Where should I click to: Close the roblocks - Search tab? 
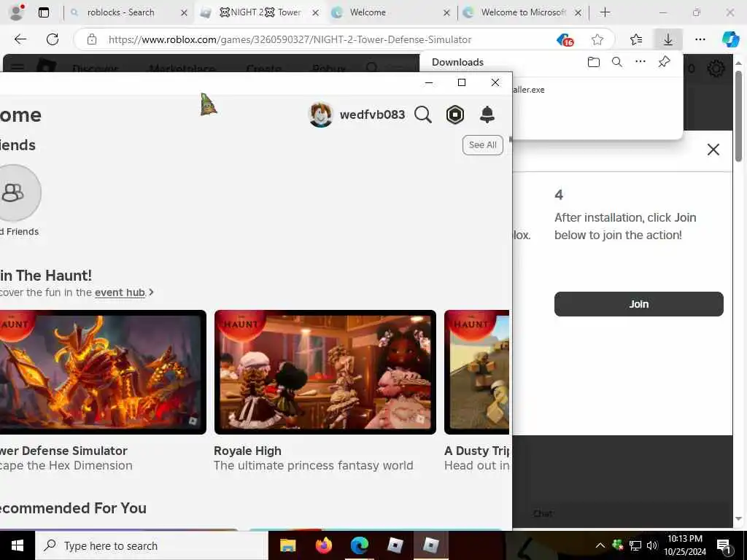click(x=184, y=13)
